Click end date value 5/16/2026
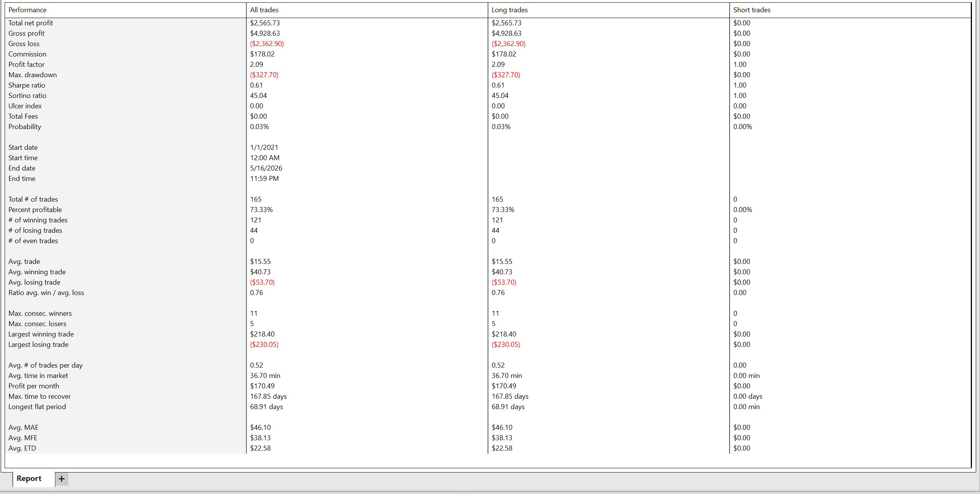Viewport: 980px width, 494px height. [x=266, y=168]
